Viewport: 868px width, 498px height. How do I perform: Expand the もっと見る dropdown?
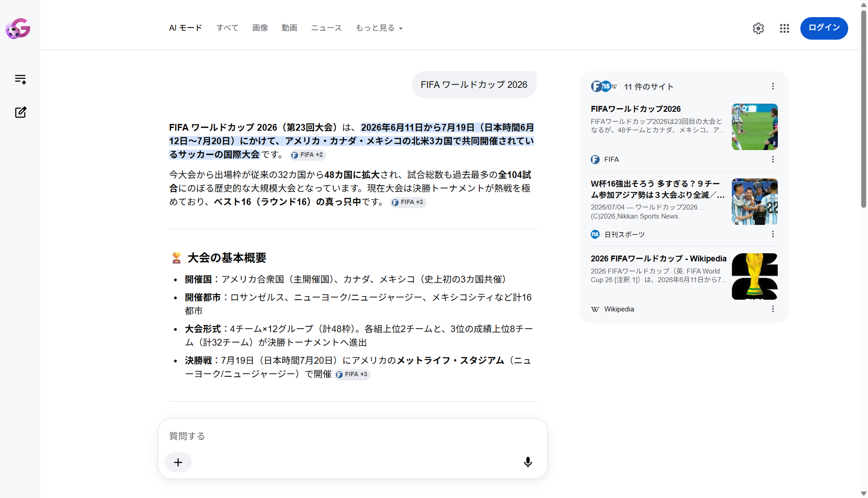379,28
